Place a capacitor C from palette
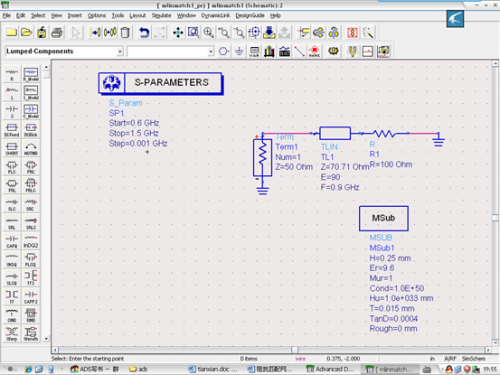Viewport: 500px width, 375px height. tap(12, 111)
